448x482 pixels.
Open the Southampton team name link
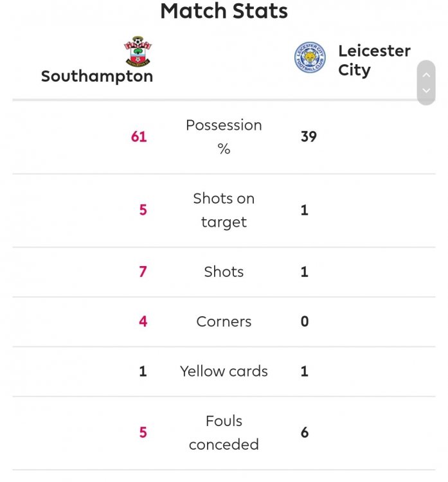97,76
